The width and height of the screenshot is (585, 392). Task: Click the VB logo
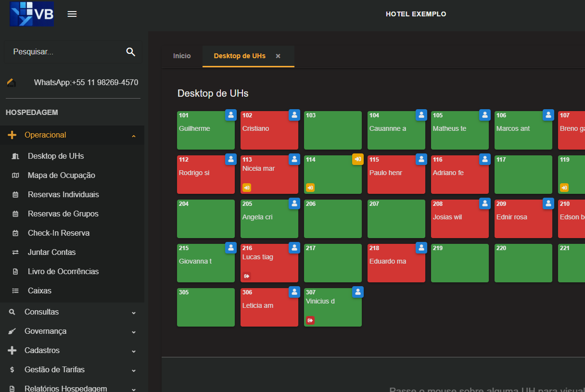pyautogui.click(x=32, y=14)
